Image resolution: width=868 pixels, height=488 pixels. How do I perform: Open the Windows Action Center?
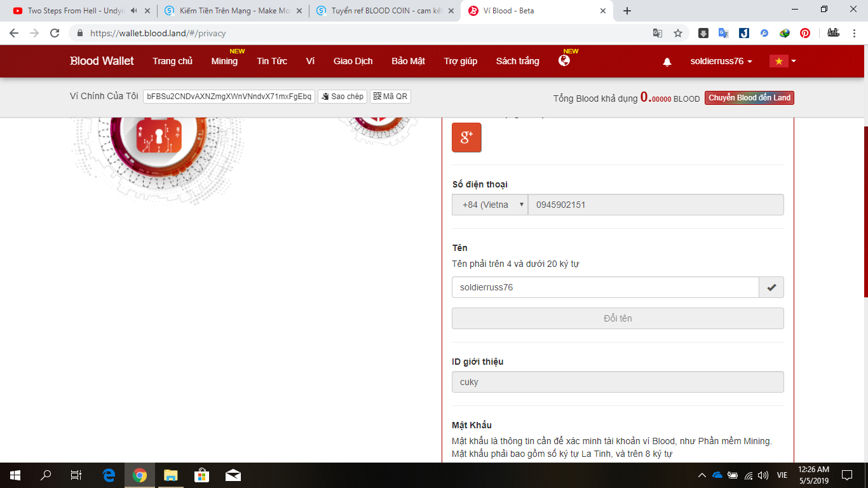[847, 475]
